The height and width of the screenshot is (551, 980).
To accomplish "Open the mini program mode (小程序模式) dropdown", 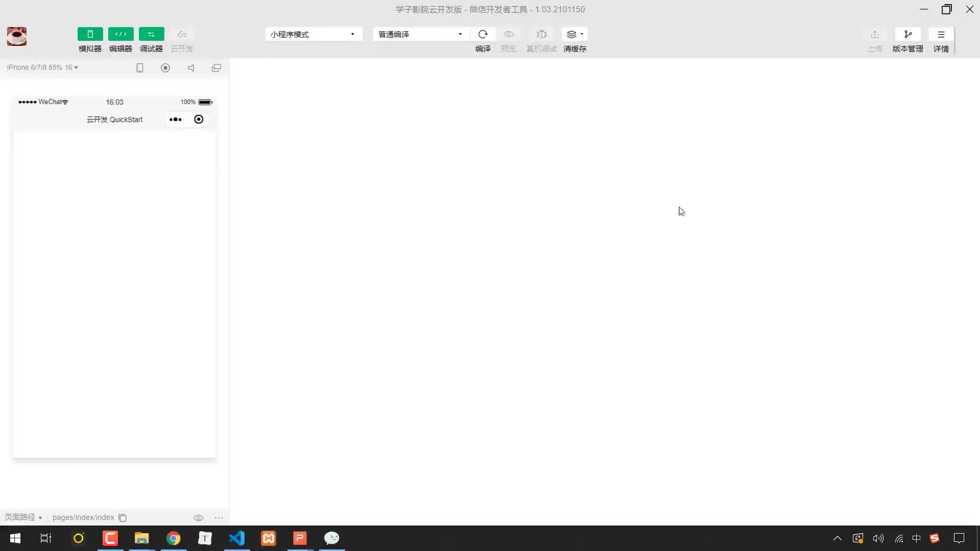I will (x=313, y=34).
